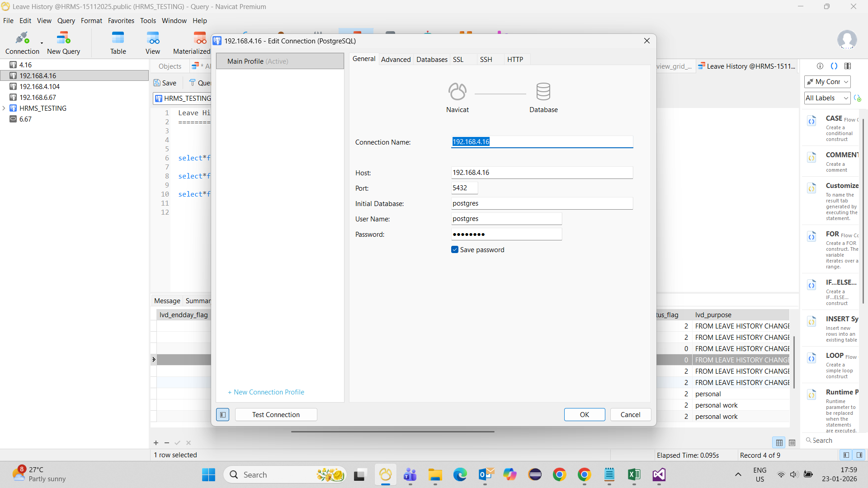Open the My Connections dropdown
868x488 pixels.
coord(827,82)
